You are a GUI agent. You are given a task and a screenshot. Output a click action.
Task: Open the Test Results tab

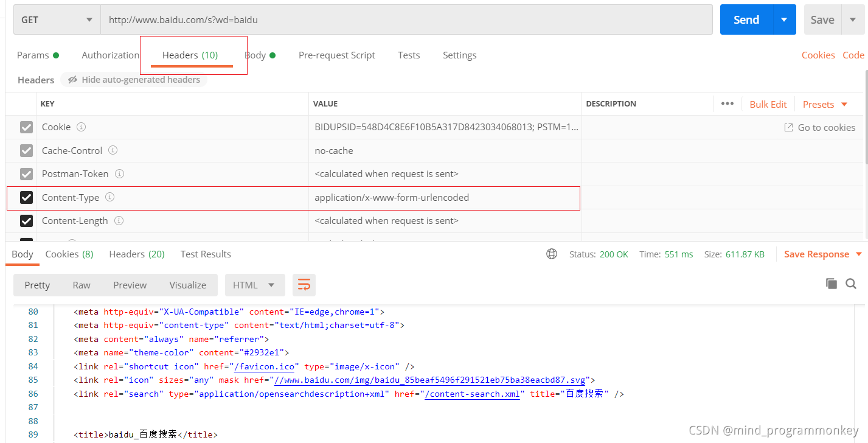pyautogui.click(x=206, y=254)
